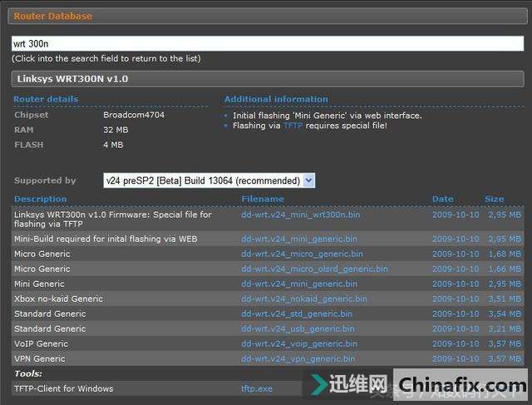Screen dimensions: 532x405
Task: Click the 'Description' column header
Action: coord(41,199)
